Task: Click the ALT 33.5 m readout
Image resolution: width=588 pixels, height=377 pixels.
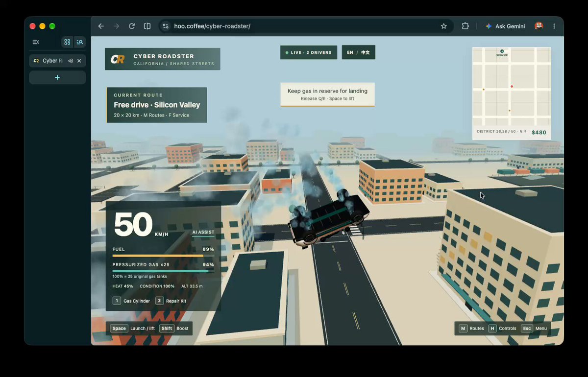Action: click(x=192, y=286)
